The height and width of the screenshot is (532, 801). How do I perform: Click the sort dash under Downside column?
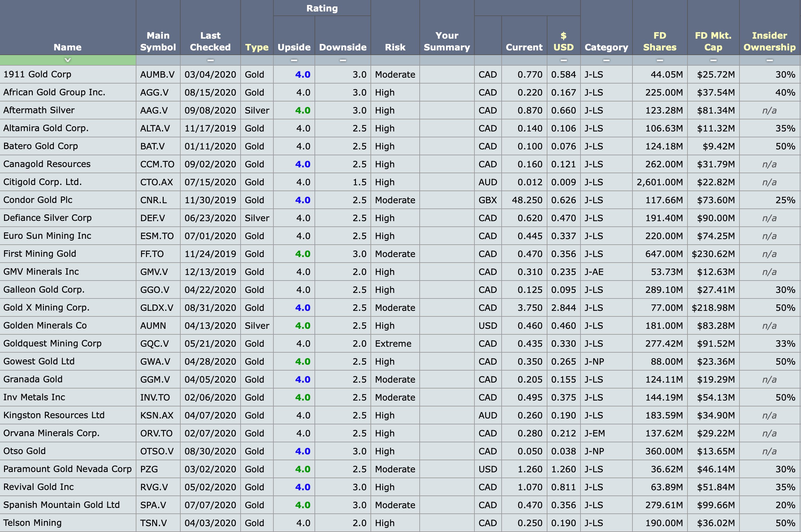click(x=343, y=60)
